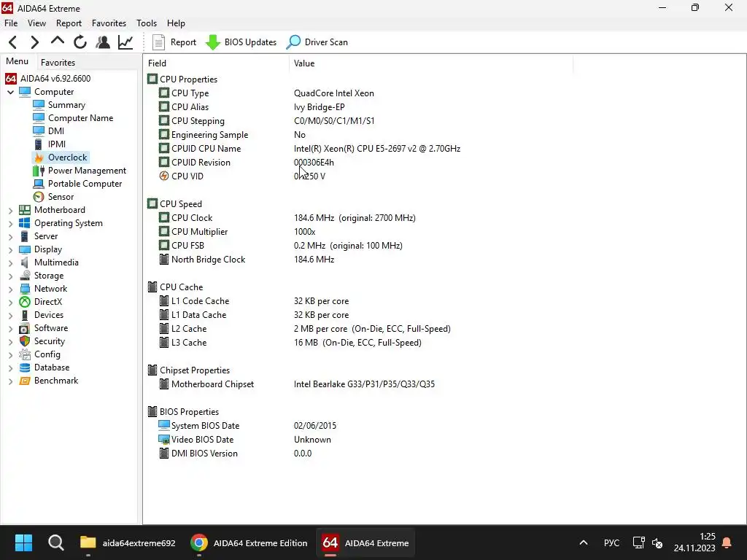Expand the Security tree node
Image resolution: width=747 pixels, height=560 pixels.
pos(10,341)
